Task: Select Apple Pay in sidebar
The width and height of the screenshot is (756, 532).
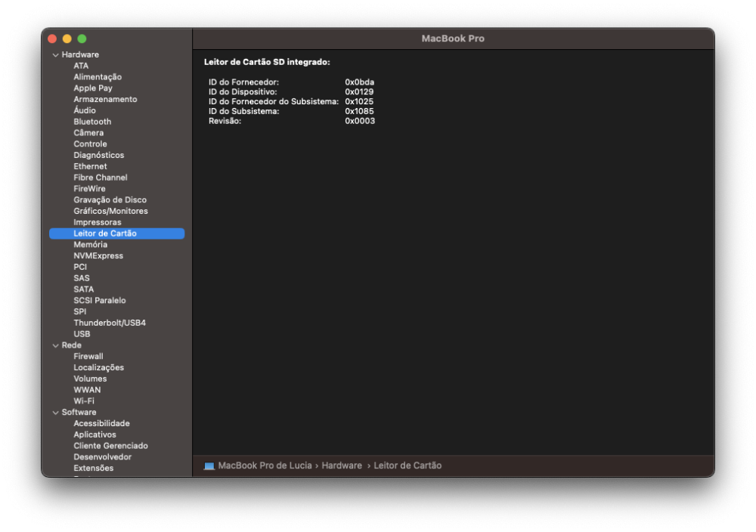Action: (x=93, y=88)
